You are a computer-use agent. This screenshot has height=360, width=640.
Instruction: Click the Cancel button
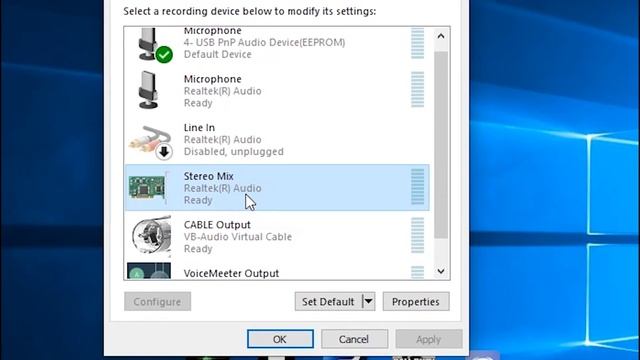tap(354, 339)
